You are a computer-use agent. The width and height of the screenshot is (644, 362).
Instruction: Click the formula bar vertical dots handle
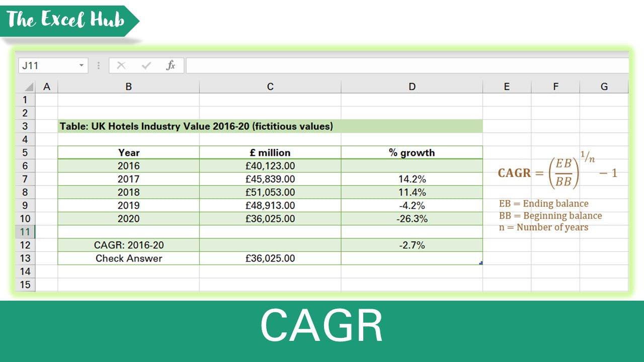pos(99,65)
